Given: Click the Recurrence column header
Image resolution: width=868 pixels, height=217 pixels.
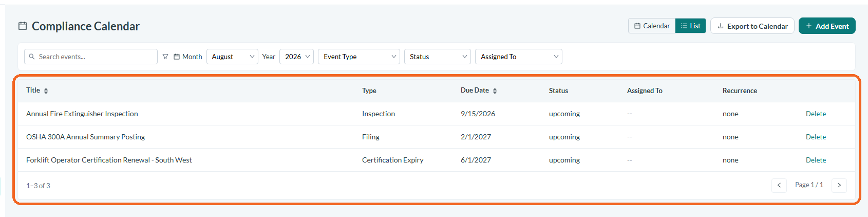Looking at the screenshot, I should (x=740, y=91).
